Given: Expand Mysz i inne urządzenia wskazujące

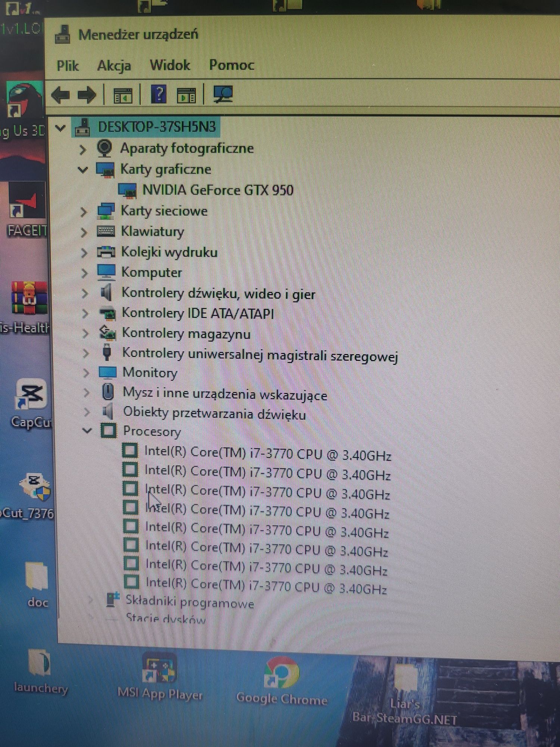Looking at the screenshot, I should coord(87,392).
